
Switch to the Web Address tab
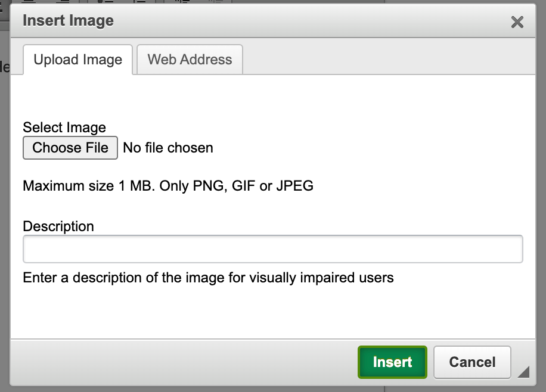click(x=189, y=60)
